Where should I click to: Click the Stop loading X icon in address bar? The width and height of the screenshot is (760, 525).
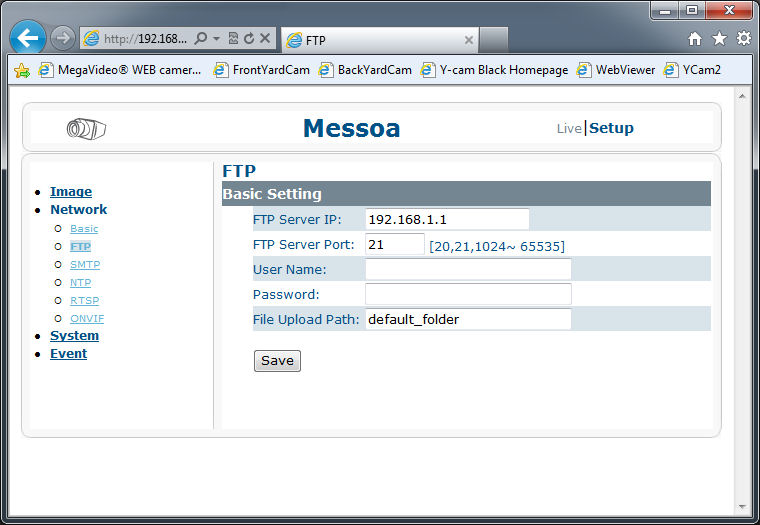[265, 39]
